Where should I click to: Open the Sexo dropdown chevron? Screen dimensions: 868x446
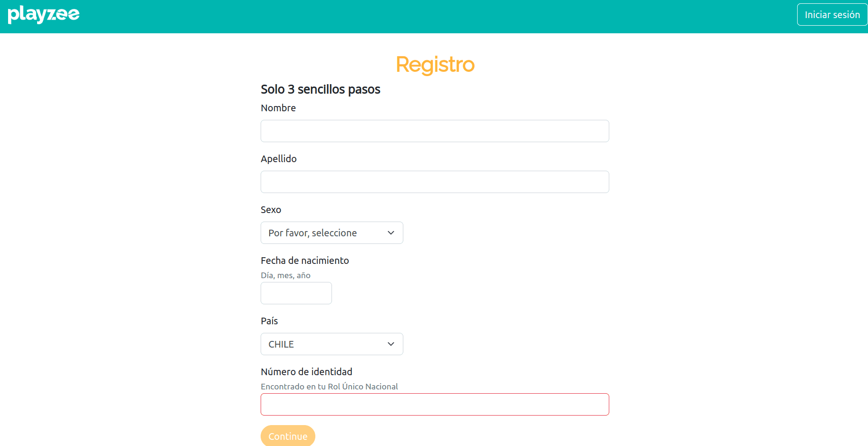click(x=390, y=233)
